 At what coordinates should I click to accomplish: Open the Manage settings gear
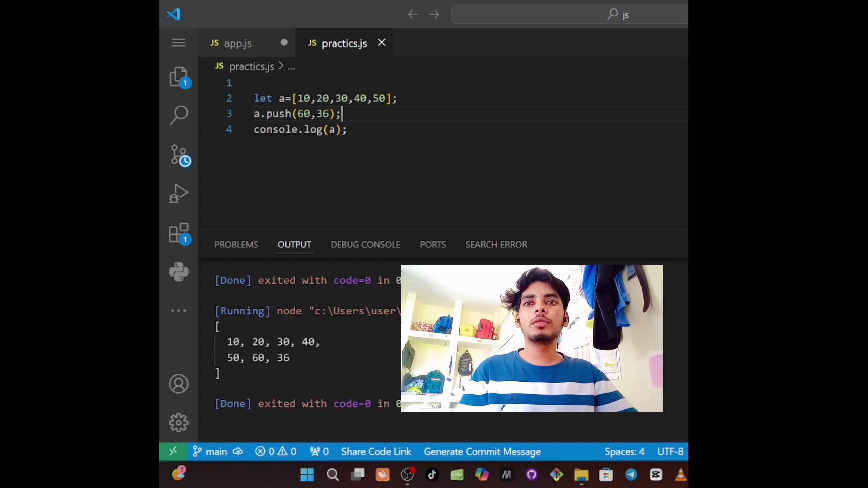[179, 422]
